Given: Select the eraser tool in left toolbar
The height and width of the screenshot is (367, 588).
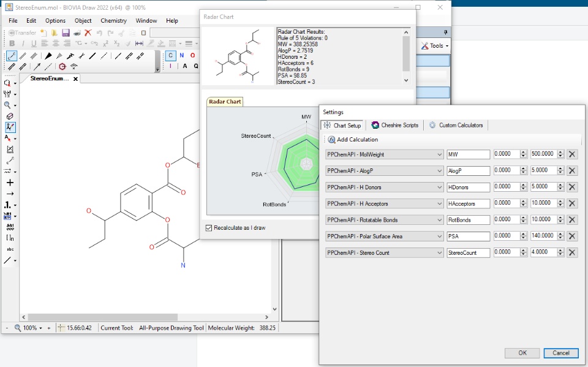Looking at the screenshot, I should (10, 116).
